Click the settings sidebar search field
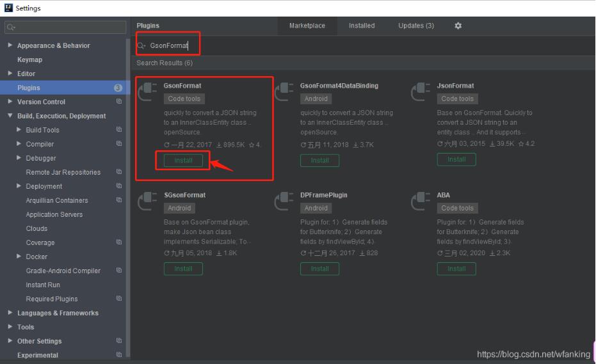The width and height of the screenshot is (596, 364). coord(65,27)
